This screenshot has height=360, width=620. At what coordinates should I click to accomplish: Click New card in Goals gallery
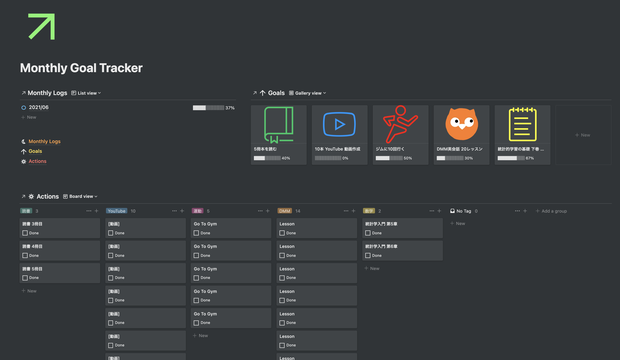pos(583,135)
